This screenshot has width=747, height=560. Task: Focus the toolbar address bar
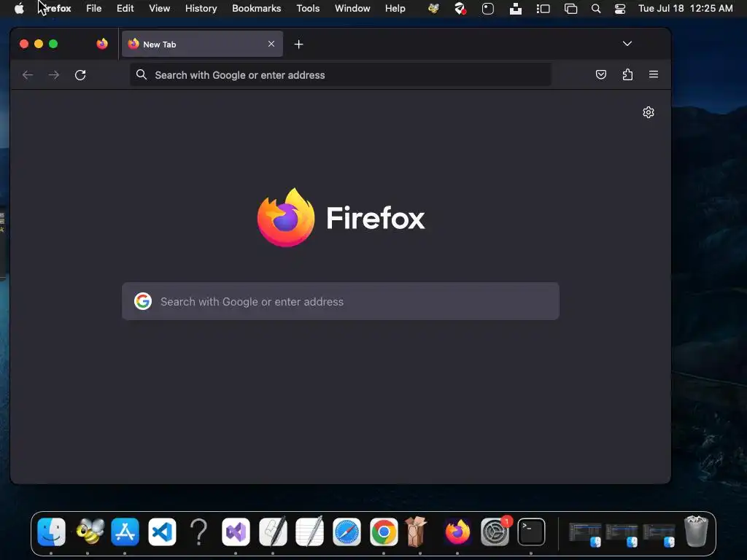coord(341,75)
